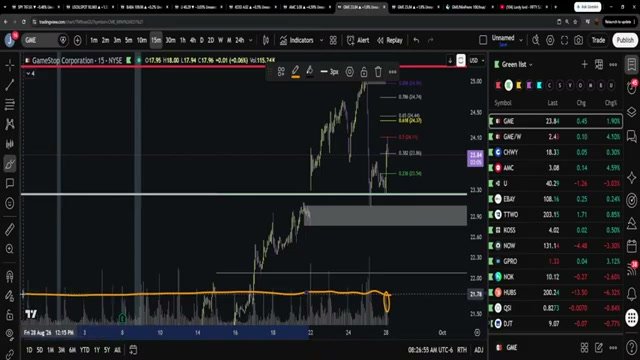The image size is (640, 360).
Task: Click the Trade button
Action: pos(598,40)
